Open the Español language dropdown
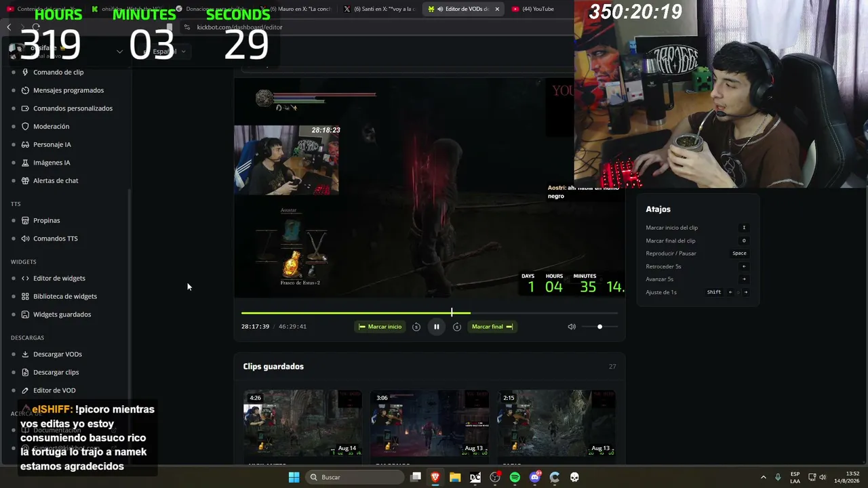 tap(167, 52)
